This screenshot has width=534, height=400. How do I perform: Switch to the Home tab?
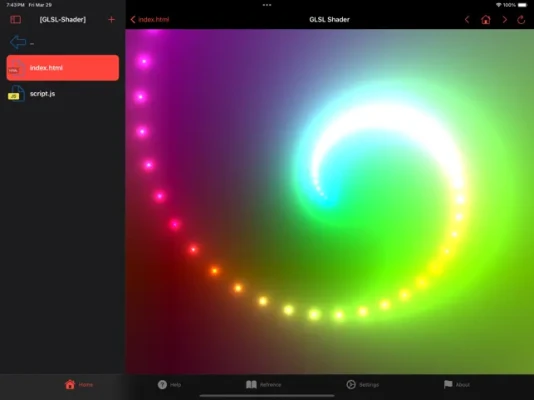point(79,384)
